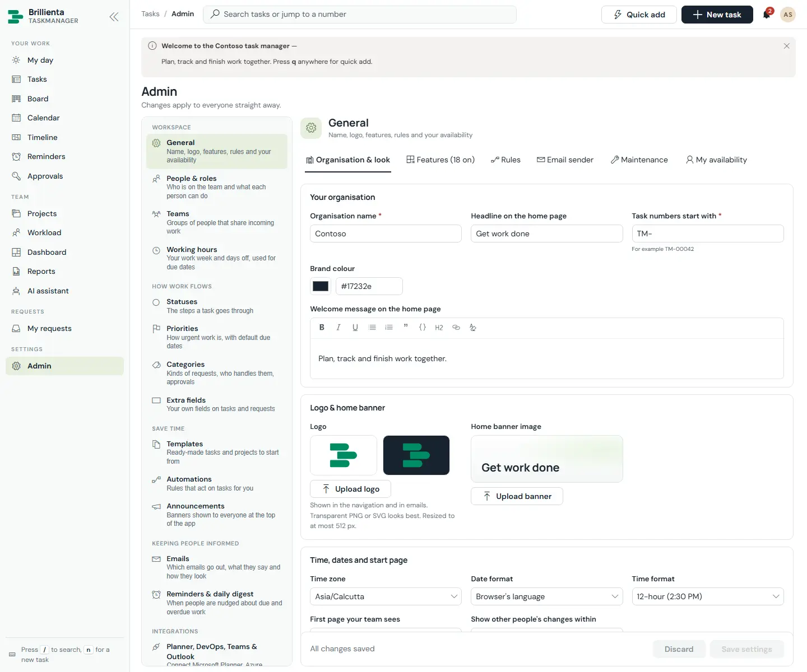The image size is (807, 672).
Task: Open Reports from the sidebar
Action: point(64,271)
